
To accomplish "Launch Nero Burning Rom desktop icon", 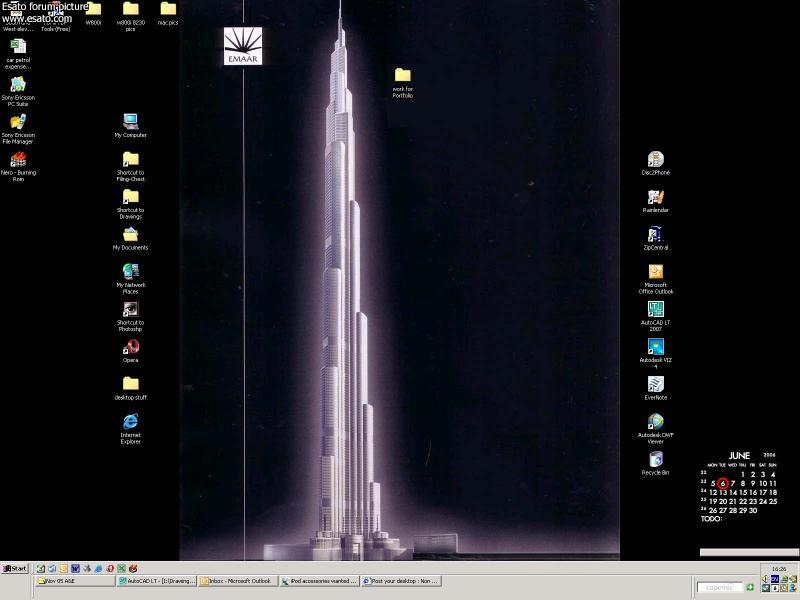I will point(18,166).
